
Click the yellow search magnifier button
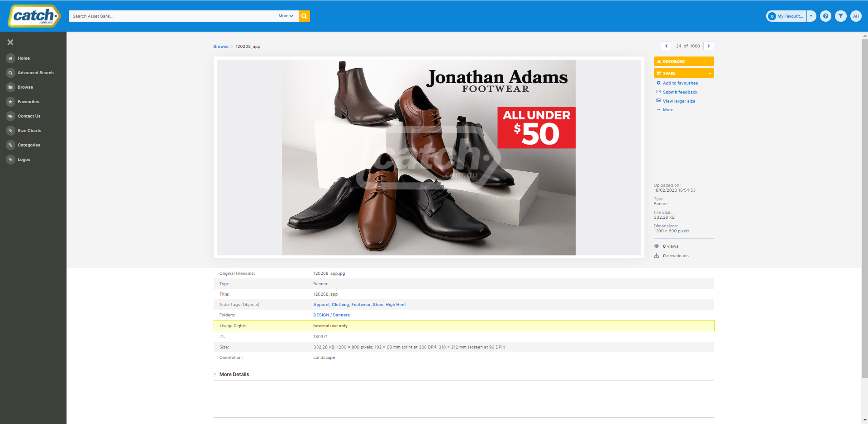tap(305, 16)
